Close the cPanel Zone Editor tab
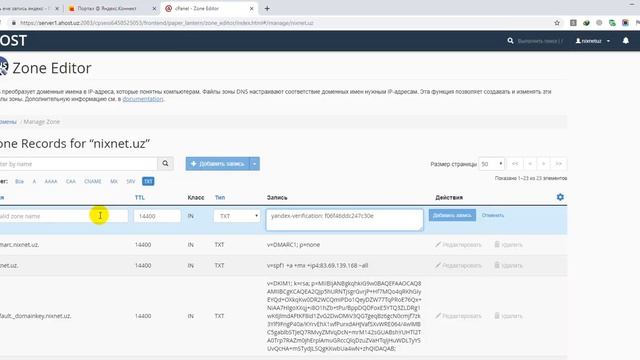 251,8
